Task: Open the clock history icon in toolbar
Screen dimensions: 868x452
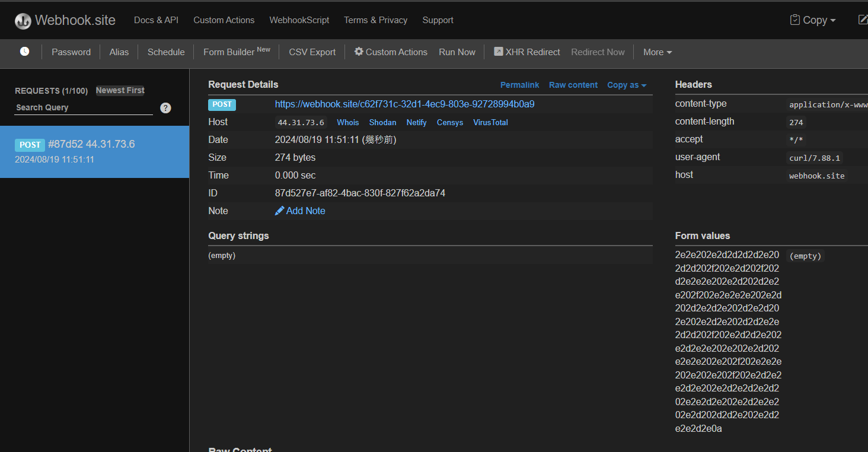Action: 24,52
